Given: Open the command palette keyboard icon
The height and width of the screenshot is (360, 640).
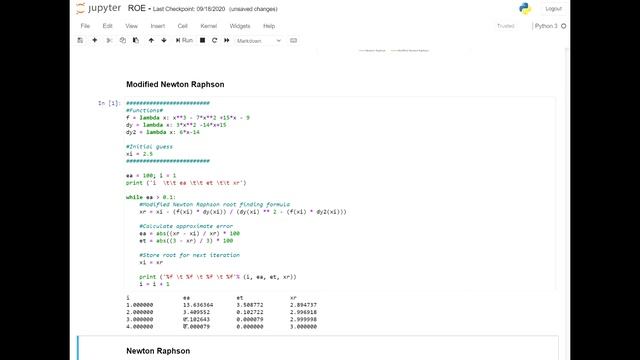Looking at the screenshot, I should click(293, 40).
